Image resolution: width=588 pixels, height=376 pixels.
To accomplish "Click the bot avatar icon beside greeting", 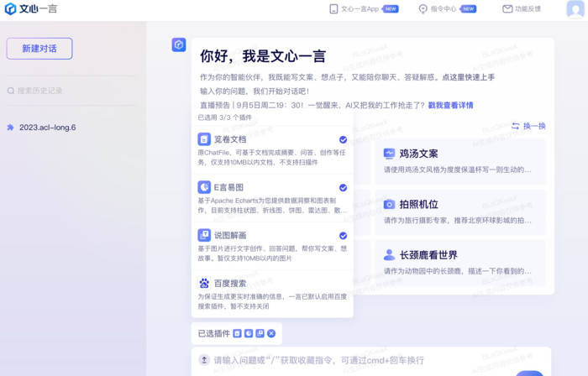I will [x=179, y=45].
